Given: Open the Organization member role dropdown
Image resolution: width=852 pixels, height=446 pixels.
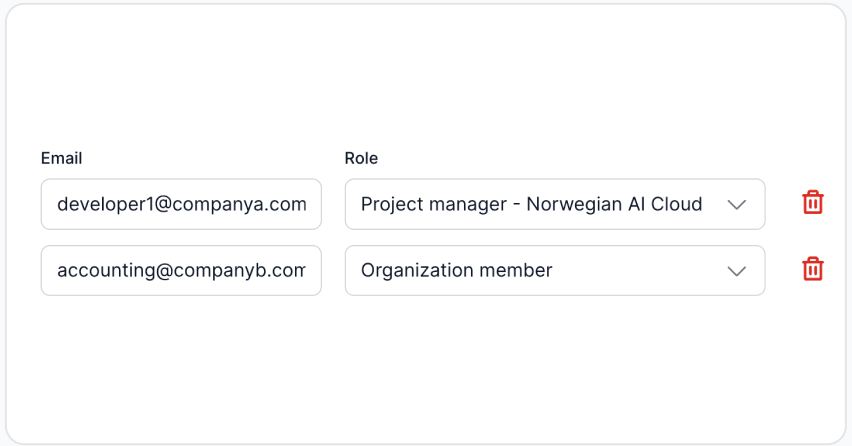Looking at the screenshot, I should [554, 270].
